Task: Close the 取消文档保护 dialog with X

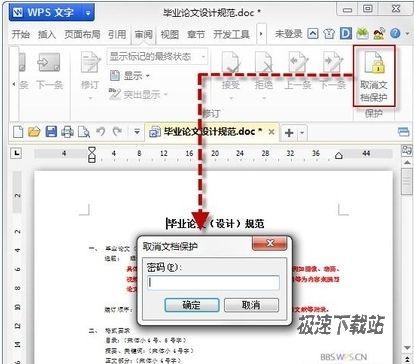Action: [270, 243]
